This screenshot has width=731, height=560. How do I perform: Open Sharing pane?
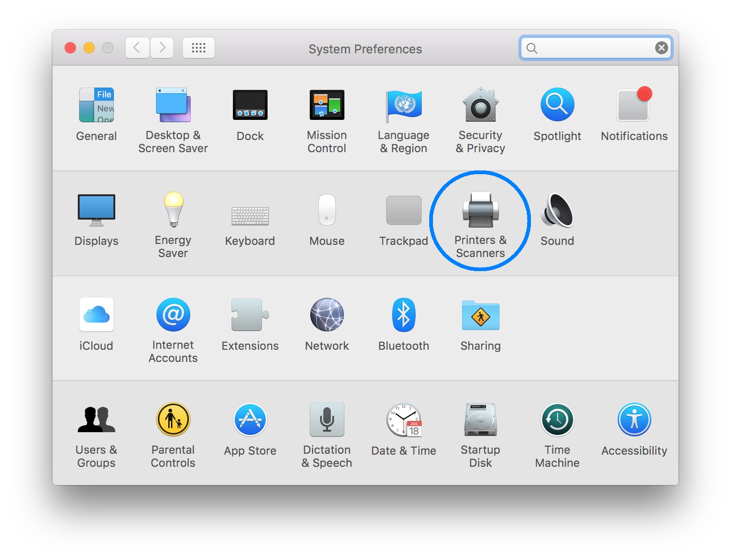480,326
